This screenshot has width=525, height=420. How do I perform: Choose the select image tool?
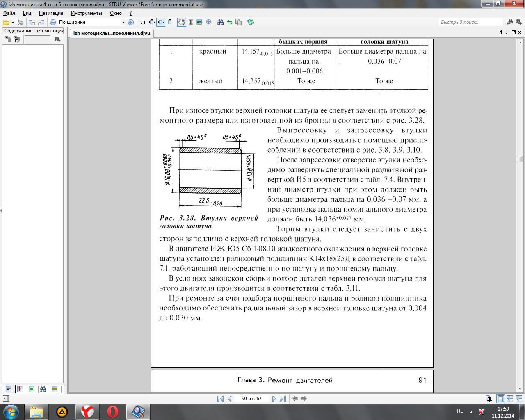coord(200,22)
